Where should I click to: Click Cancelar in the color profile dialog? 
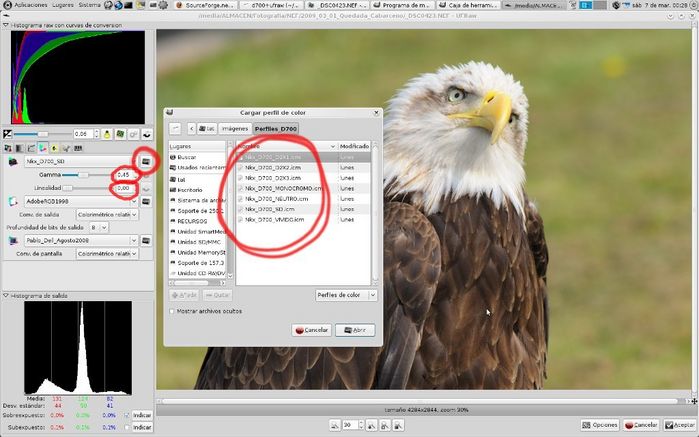pyautogui.click(x=312, y=330)
